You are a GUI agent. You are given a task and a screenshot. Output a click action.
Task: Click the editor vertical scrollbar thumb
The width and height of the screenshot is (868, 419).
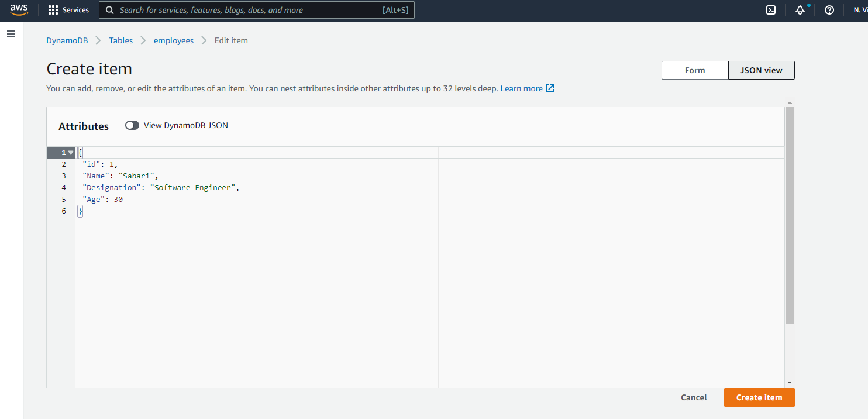coord(790,215)
